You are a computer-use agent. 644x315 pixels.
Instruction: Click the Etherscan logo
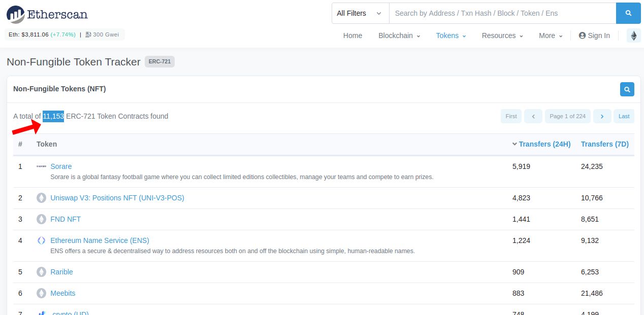coord(47,14)
